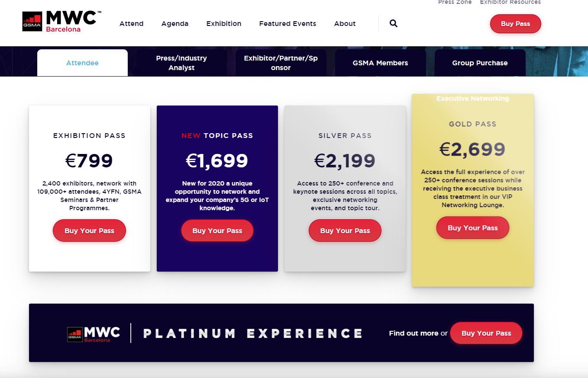Buy the Gold Pass for €2,699
The height and width of the screenshot is (378, 588).
[x=472, y=227]
